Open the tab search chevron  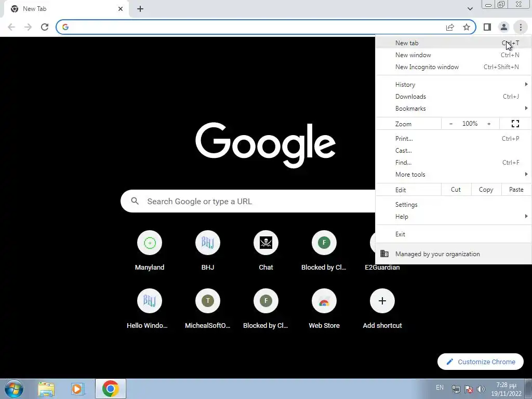[470, 9]
